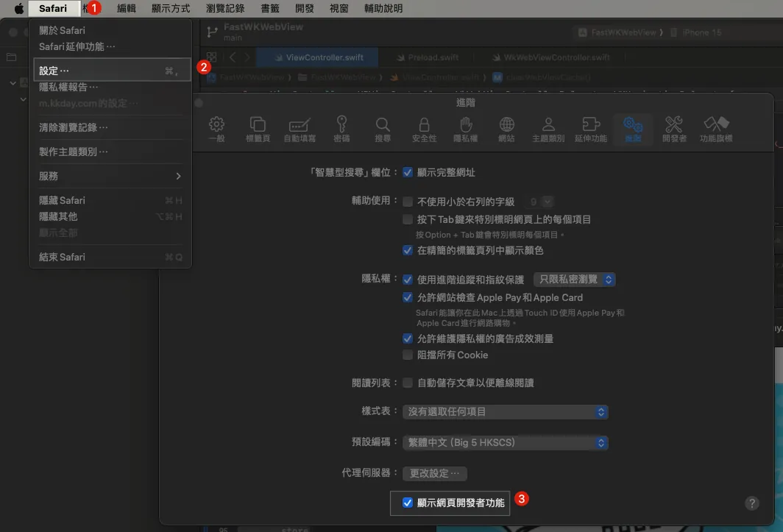Enable 自動儲存文章以便離線閱讀 checkbox
The width and height of the screenshot is (783, 532).
click(408, 383)
